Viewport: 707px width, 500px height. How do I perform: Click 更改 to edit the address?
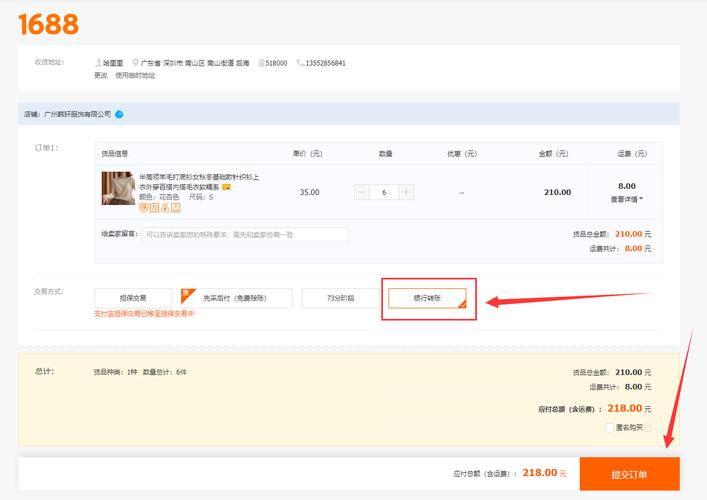coord(100,75)
